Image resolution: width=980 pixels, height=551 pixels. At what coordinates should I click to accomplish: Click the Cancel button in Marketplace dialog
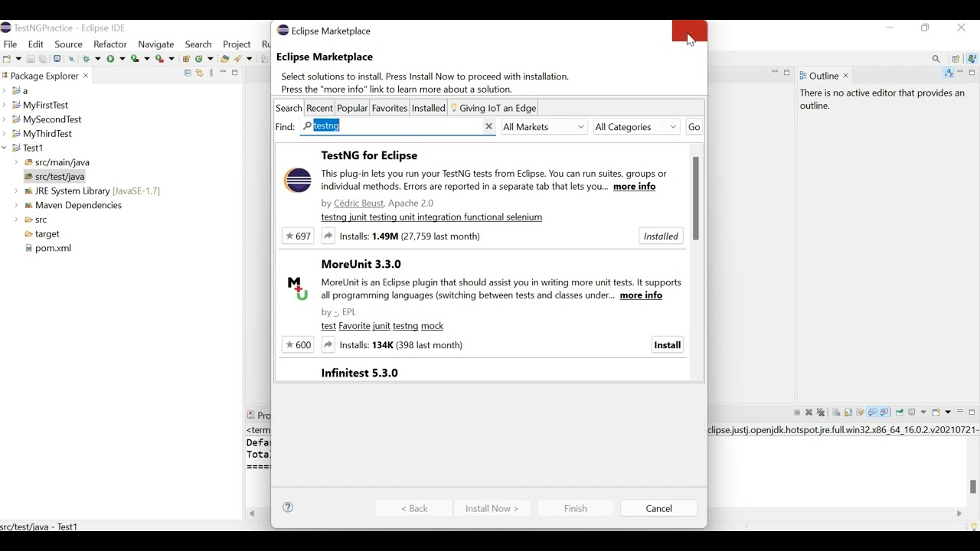(x=658, y=508)
